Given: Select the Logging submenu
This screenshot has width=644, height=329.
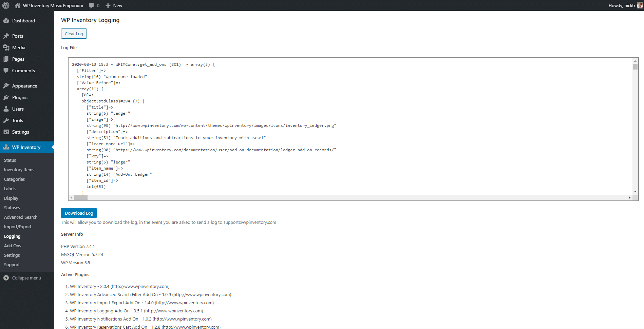Looking at the screenshot, I should tap(12, 236).
